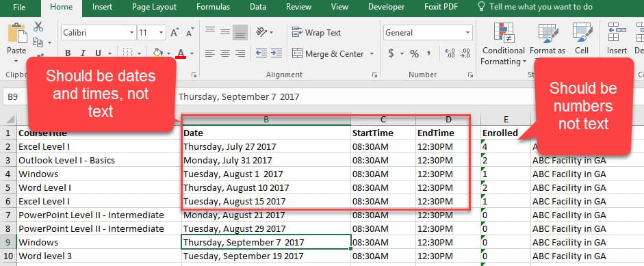Toggle bold formatting
Screen dimensions: 644x266
pos(68,53)
